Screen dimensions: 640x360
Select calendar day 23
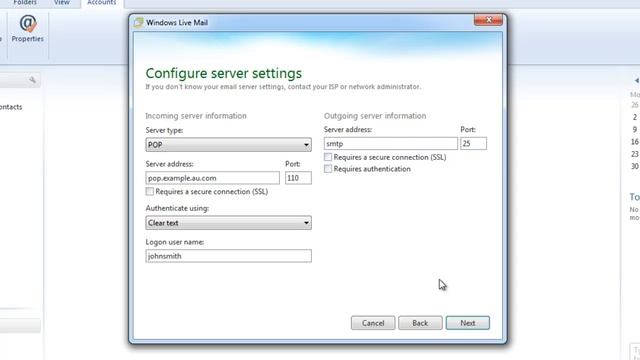click(634, 154)
